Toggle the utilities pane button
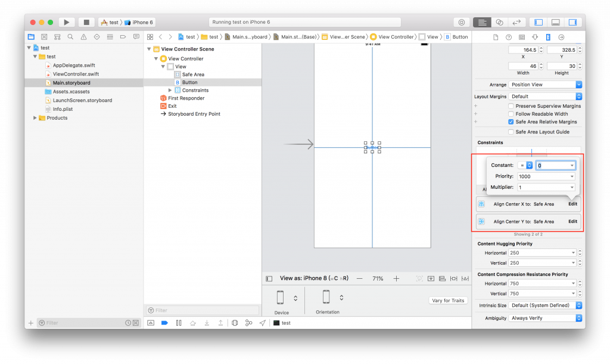610x364 pixels. coord(572,22)
